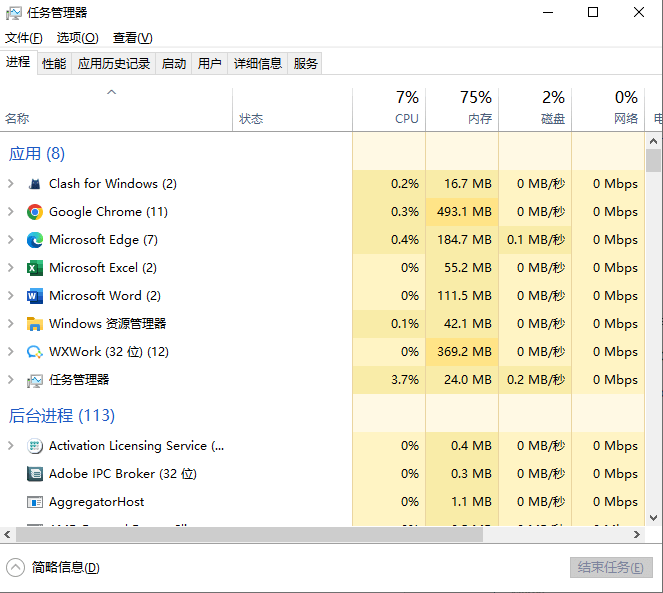The height and width of the screenshot is (593, 663).
Task: Click the 结束任务(E) button
Action: click(x=611, y=567)
